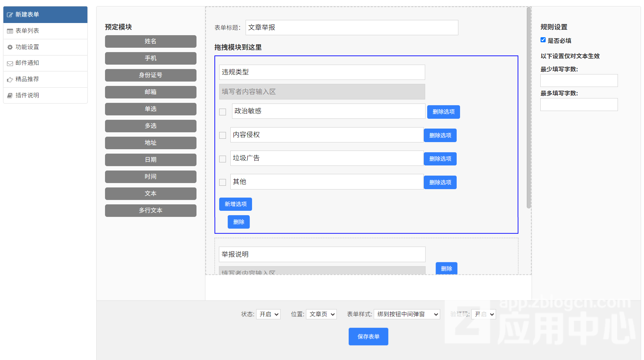Click the vertical scrollbar of the form area
The width and height of the screenshot is (644, 360).
[528, 108]
